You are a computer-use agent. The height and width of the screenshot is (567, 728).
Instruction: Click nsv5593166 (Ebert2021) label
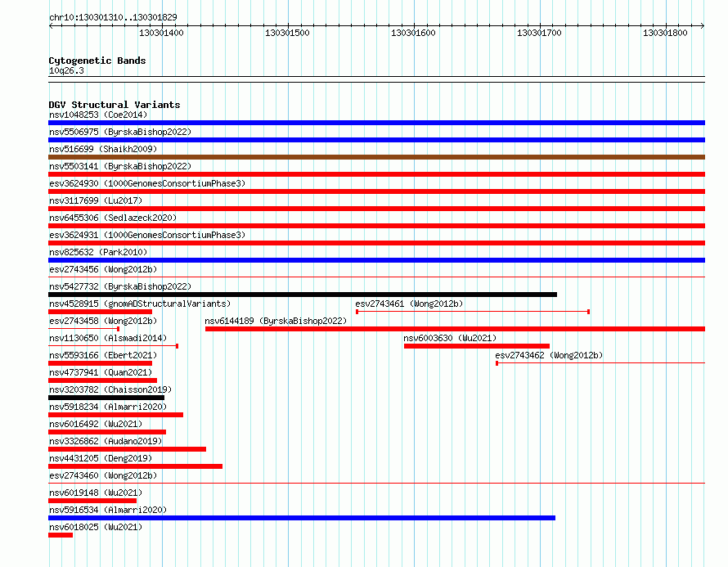pyautogui.click(x=103, y=355)
